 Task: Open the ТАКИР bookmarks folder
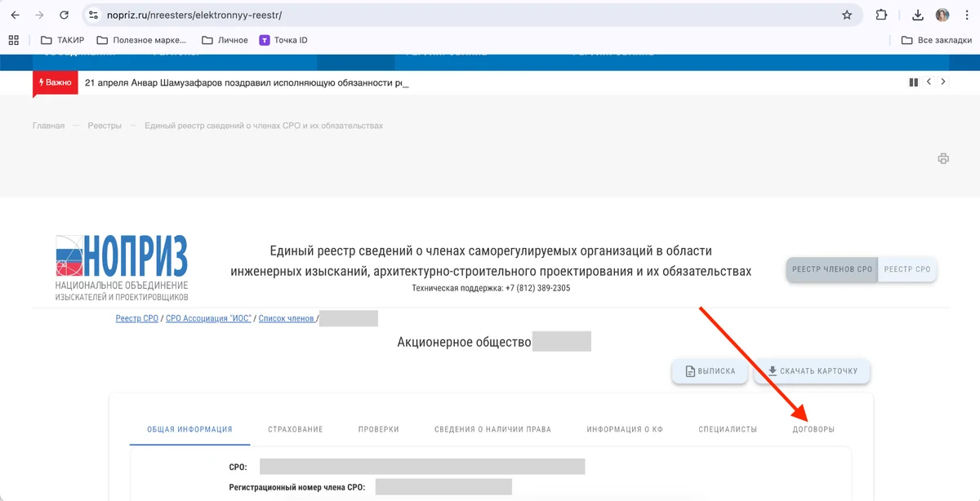click(62, 40)
